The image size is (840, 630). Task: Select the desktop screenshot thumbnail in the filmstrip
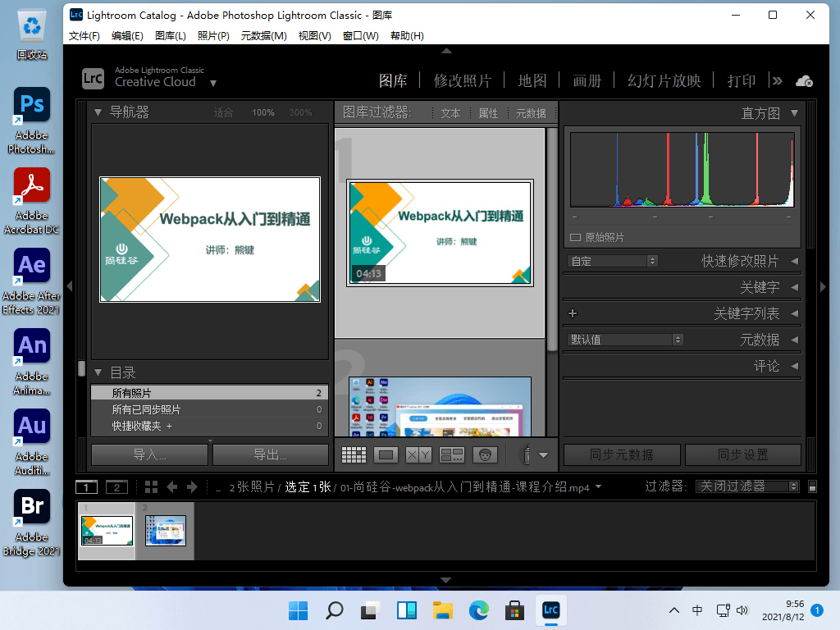[x=166, y=531]
